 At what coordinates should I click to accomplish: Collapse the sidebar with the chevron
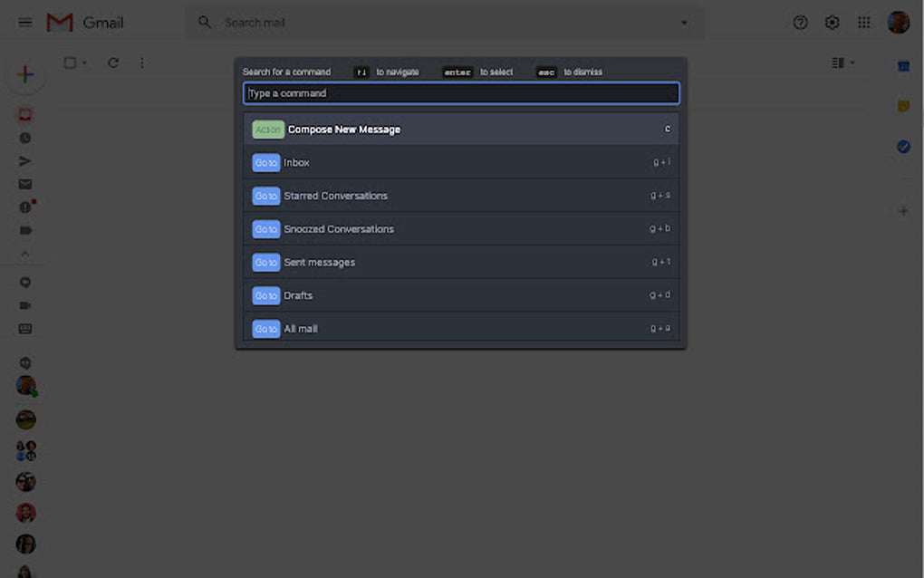coord(25,254)
